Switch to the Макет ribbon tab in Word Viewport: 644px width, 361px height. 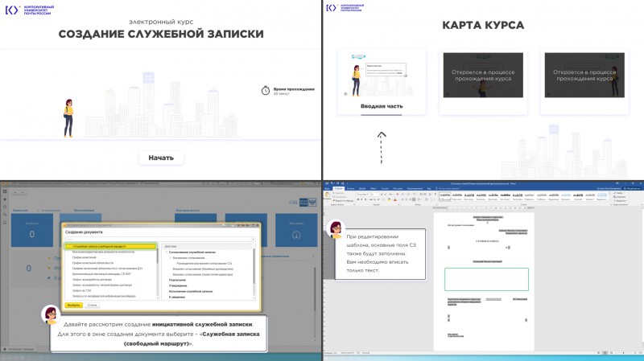[x=374, y=189]
